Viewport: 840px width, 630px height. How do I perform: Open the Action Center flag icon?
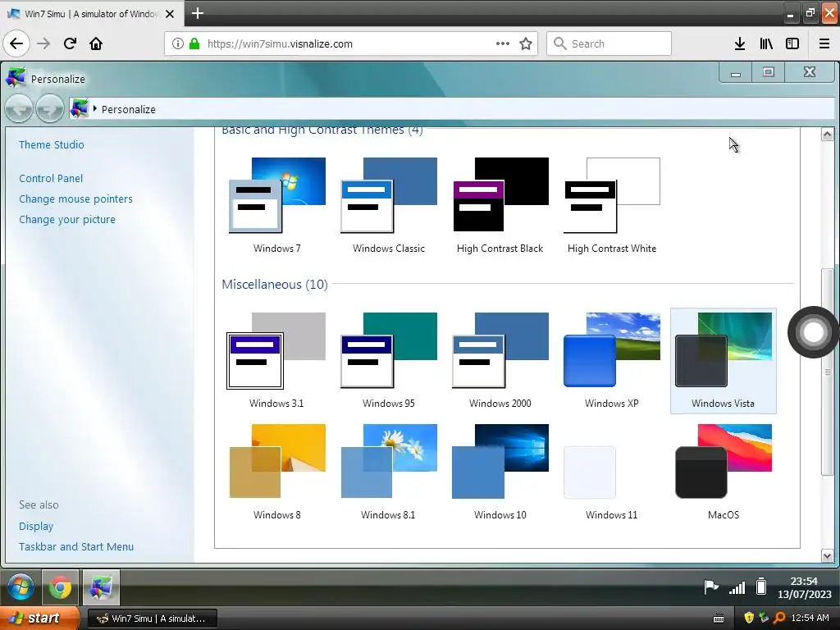pos(711,587)
